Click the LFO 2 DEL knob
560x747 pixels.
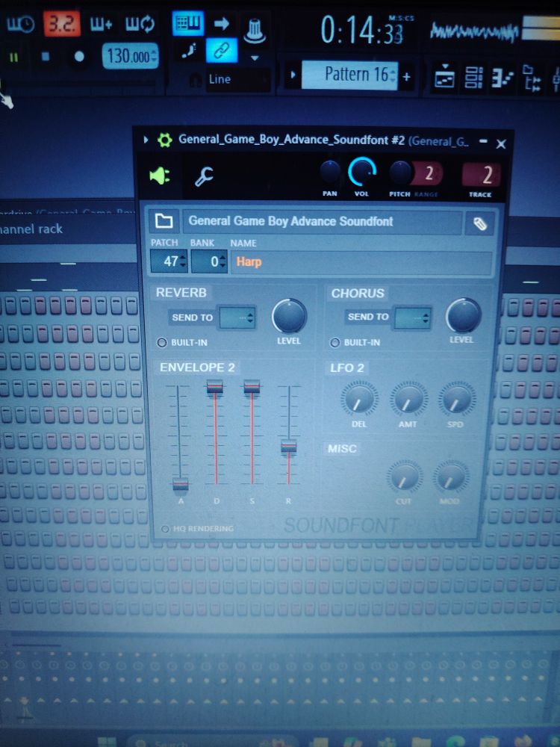pos(359,399)
